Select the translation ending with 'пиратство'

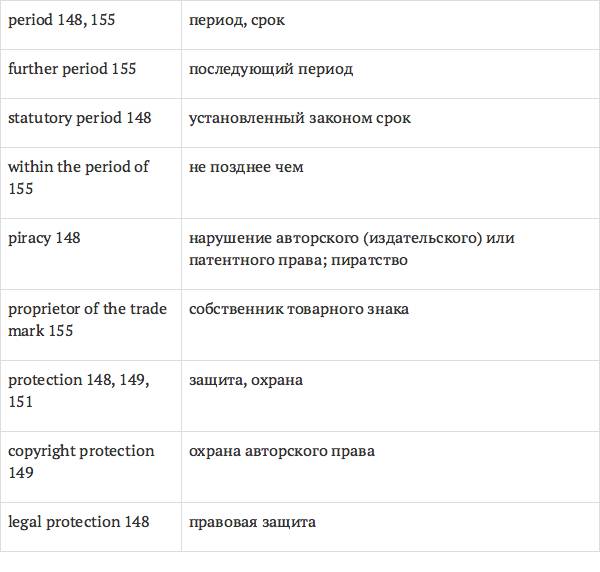(352, 249)
